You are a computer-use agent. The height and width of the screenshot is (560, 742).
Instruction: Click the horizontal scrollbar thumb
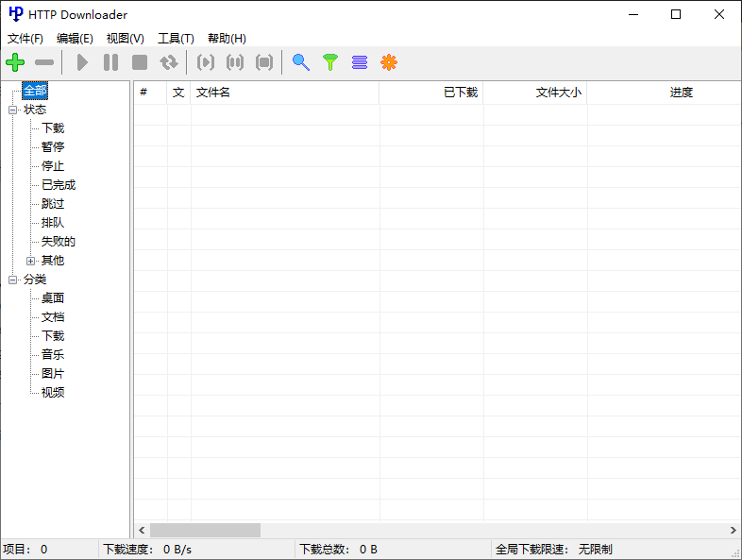(x=204, y=531)
